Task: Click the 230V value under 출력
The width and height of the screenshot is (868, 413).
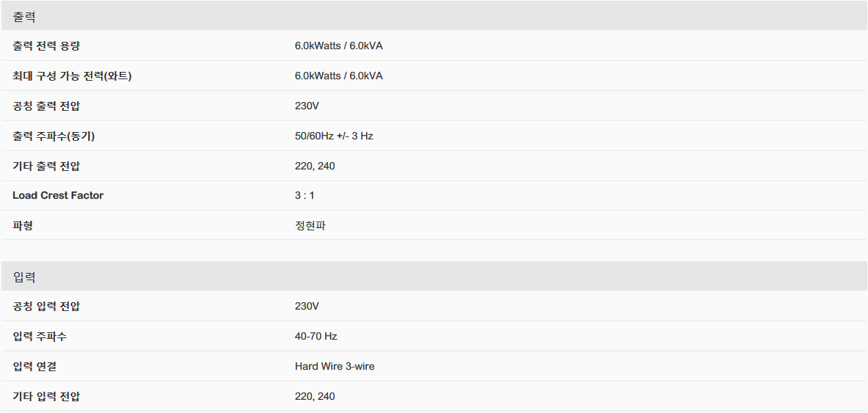Action: (x=307, y=106)
